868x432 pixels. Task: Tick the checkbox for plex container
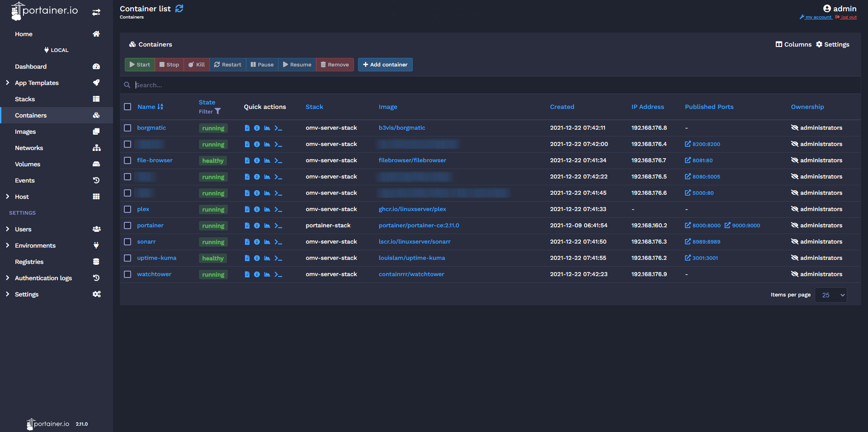click(x=127, y=209)
